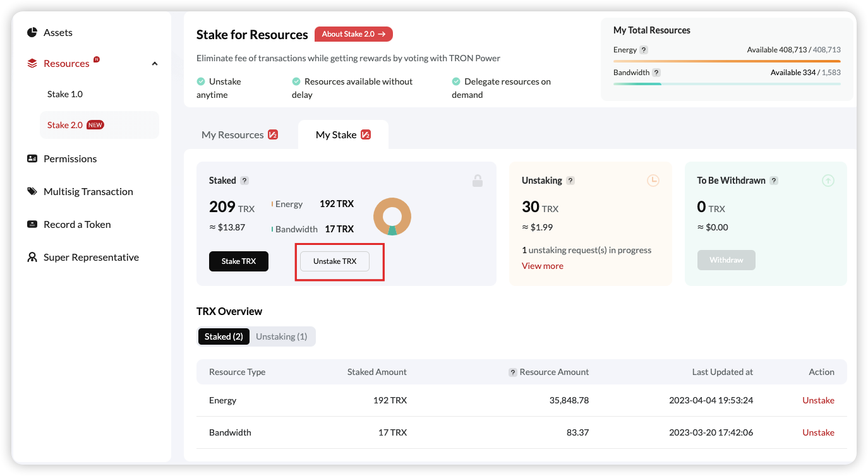This screenshot has width=868, height=476.
Task: Click the NEW badge next to Stake 2.0
Action: (95, 125)
